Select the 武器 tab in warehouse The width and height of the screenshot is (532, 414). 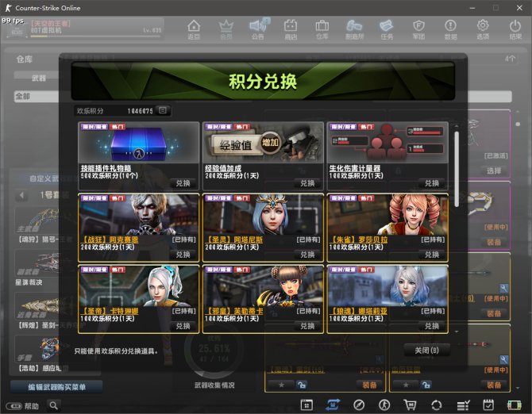(x=38, y=78)
